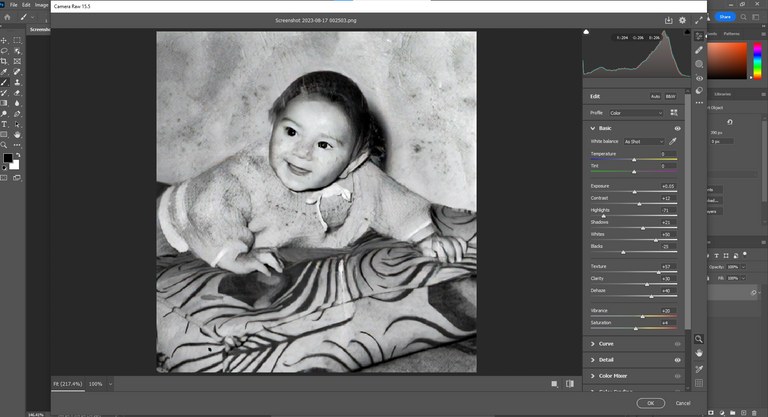This screenshot has width=768, height=417.
Task: Adjust the Highlights slider handle
Action: [603, 216]
